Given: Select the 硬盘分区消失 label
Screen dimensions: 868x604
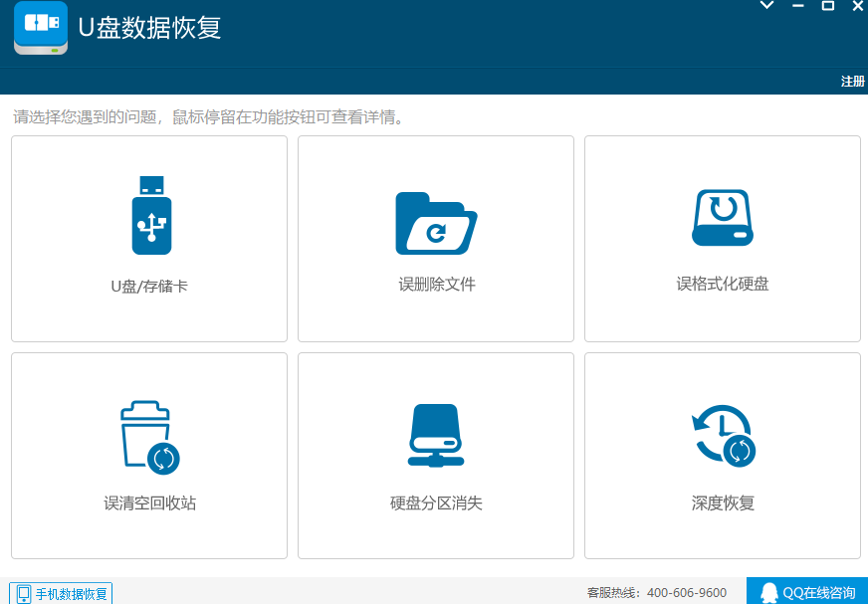Looking at the screenshot, I should [x=436, y=503].
